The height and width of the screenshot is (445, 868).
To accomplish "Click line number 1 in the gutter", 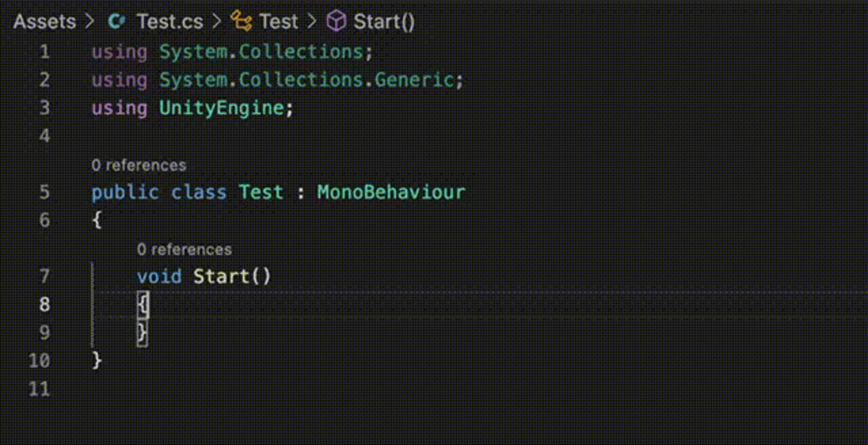I will click(x=44, y=51).
